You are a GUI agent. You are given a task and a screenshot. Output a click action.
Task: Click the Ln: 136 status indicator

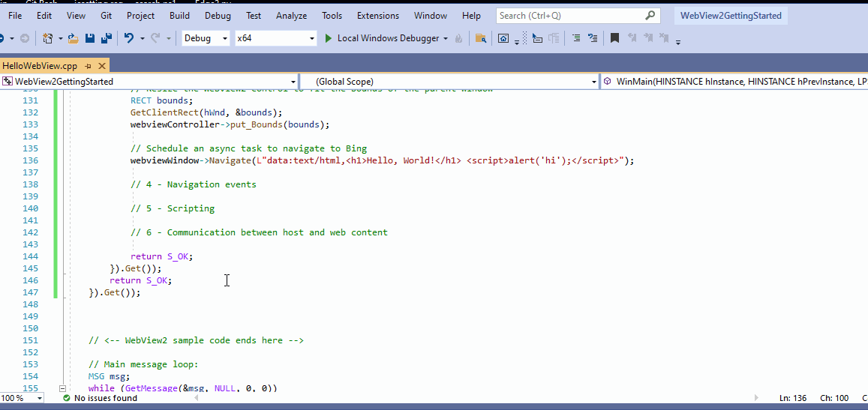coord(793,398)
